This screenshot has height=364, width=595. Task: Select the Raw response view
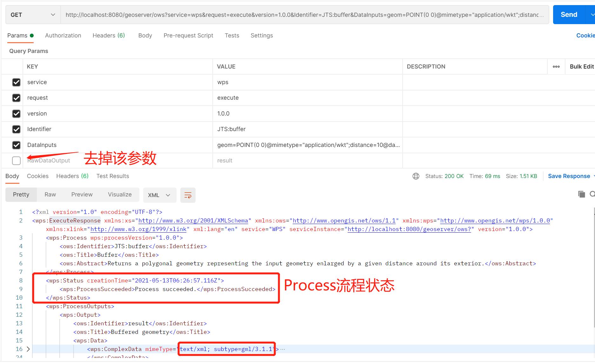pyautogui.click(x=50, y=195)
